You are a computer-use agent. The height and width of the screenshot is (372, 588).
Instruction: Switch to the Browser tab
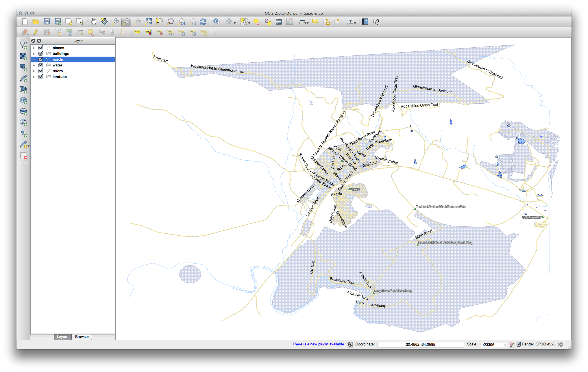(82, 337)
